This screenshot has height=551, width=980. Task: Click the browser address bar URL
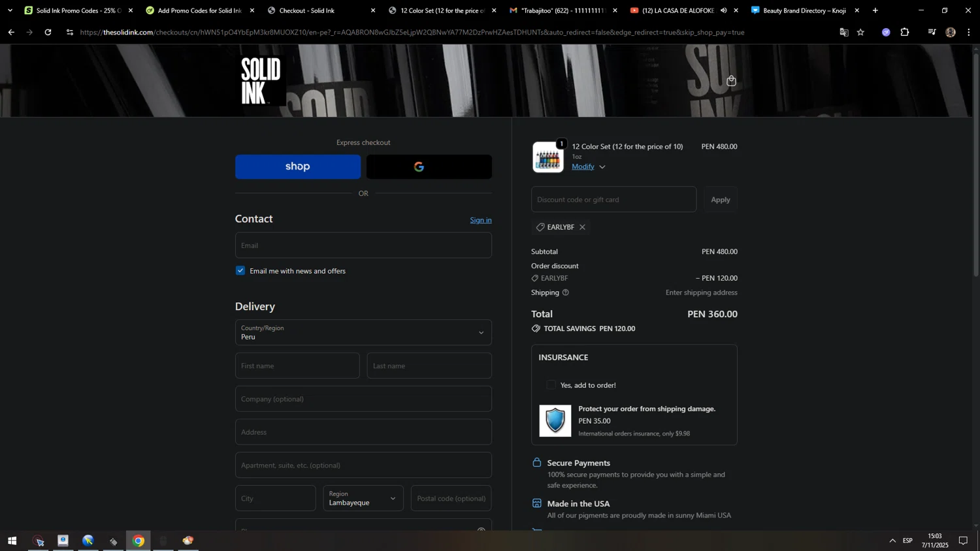412,32
